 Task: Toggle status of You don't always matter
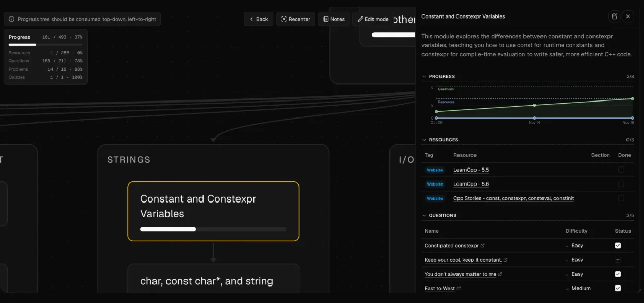618,274
